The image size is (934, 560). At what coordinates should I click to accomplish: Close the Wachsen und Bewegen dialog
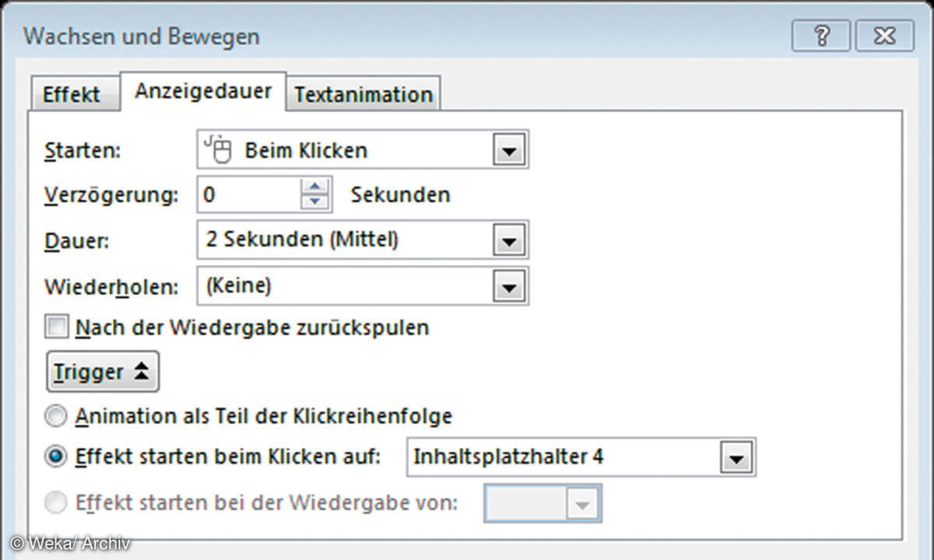[x=883, y=36]
